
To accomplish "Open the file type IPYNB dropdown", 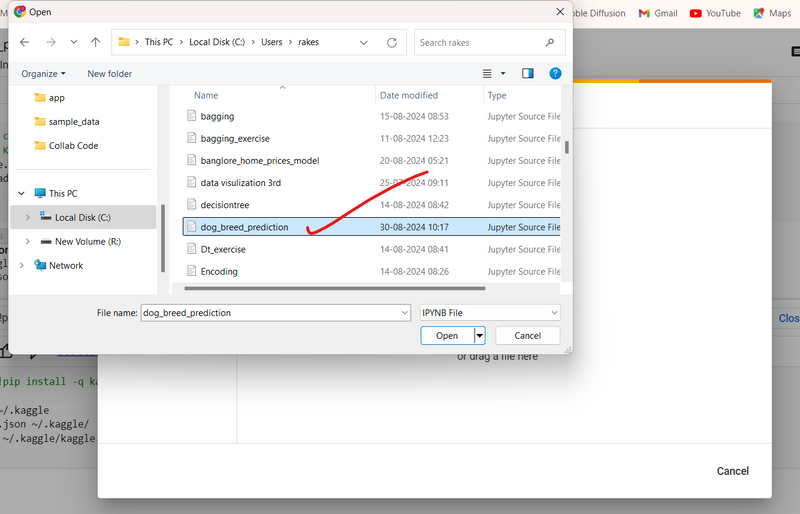I will coord(489,312).
